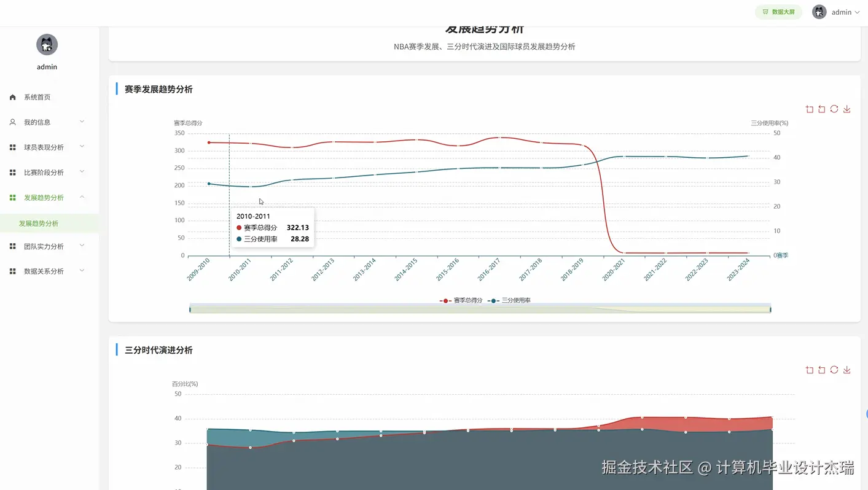Click the 2020-2021 x-axis label
Screen dimensions: 868x490
point(614,270)
